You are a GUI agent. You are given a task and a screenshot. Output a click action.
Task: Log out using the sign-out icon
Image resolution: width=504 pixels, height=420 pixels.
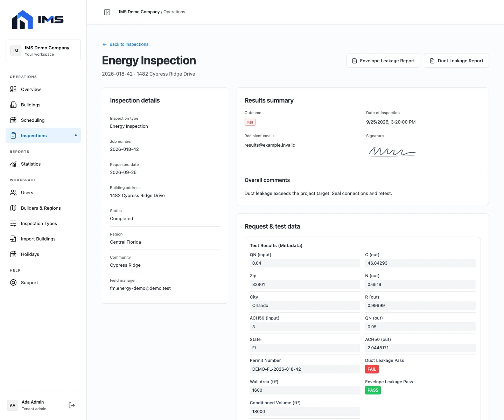tap(72, 405)
